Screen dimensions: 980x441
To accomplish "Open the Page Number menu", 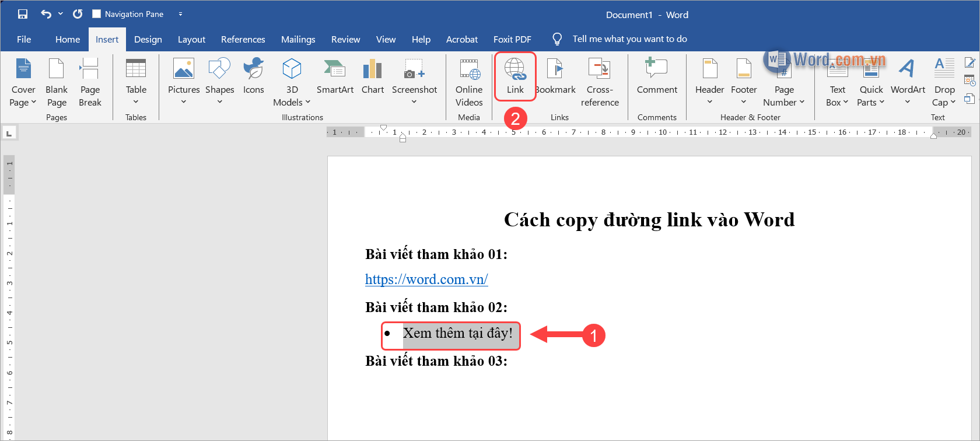I will click(784, 83).
